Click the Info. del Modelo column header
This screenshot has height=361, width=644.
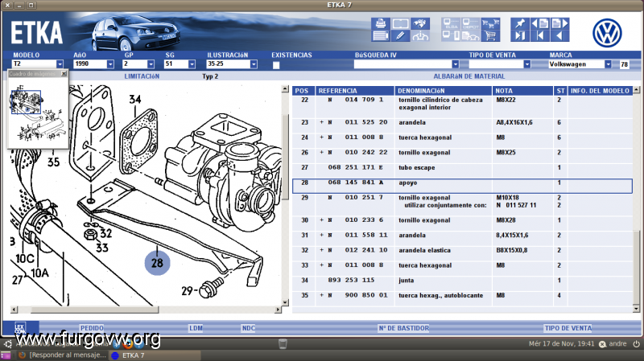(x=600, y=91)
